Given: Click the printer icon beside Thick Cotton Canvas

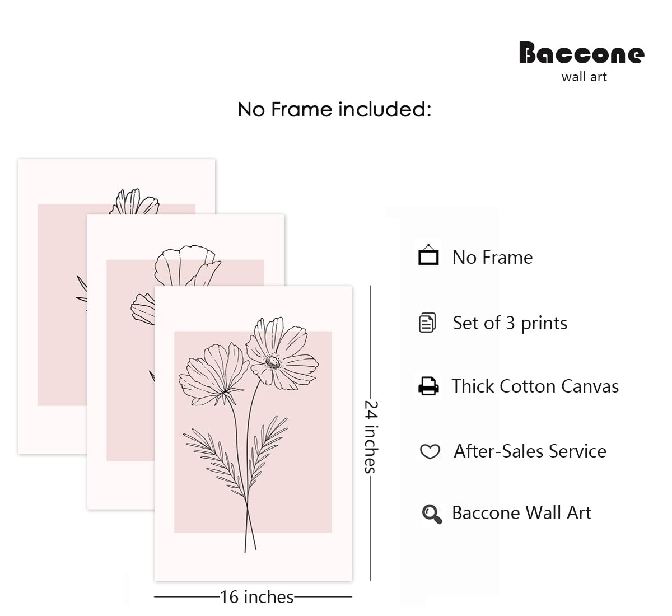Looking at the screenshot, I should (428, 386).
